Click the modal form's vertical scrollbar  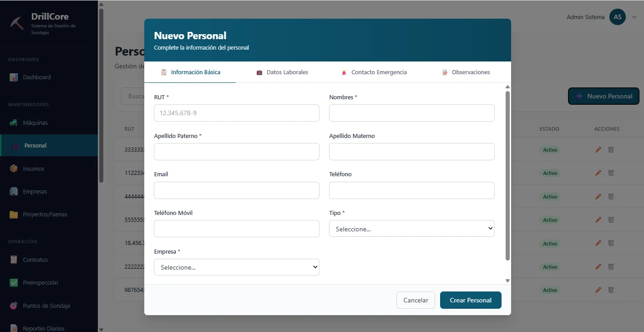tap(507, 175)
